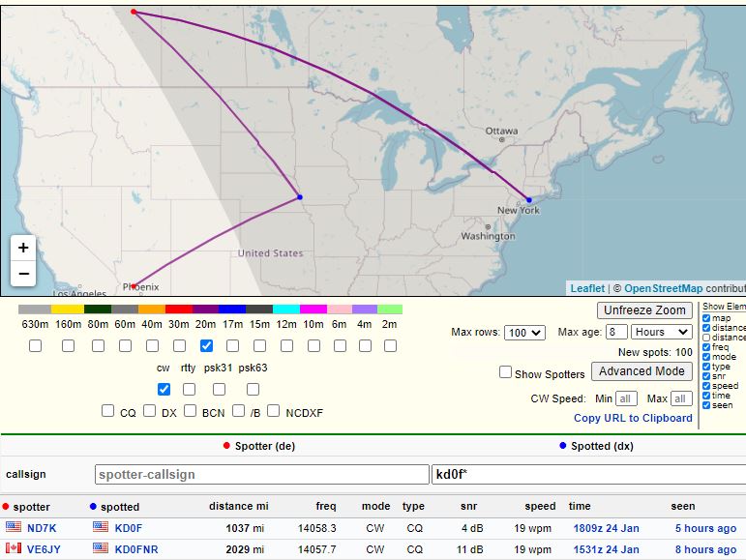The width and height of the screenshot is (746, 560).
Task: Open the Leaflet attribution link
Action: pos(587,288)
